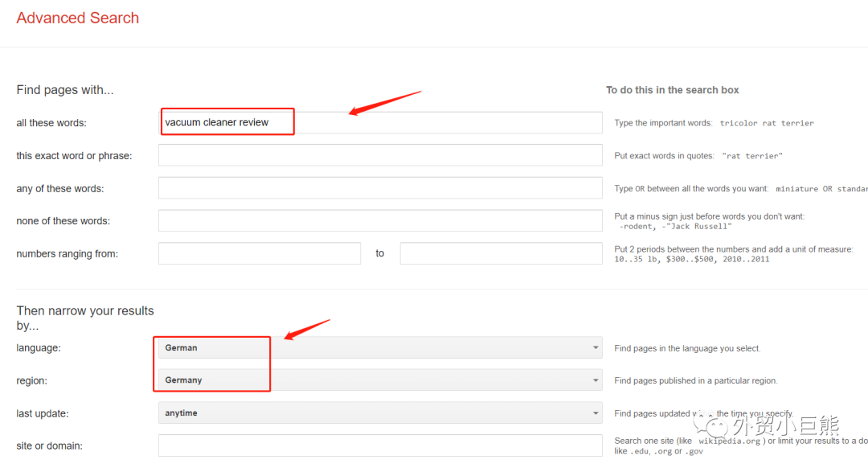Click the 'all these words:' label

(51, 123)
